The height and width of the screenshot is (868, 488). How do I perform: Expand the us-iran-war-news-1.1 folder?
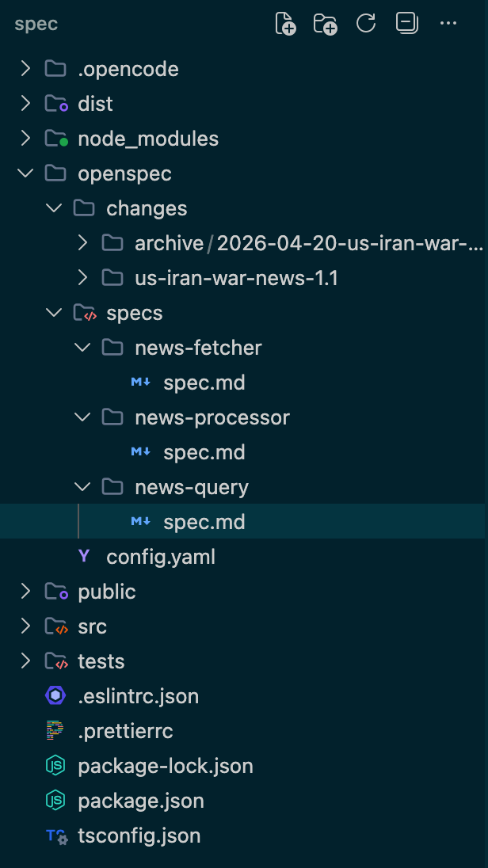[x=244, y=278]
